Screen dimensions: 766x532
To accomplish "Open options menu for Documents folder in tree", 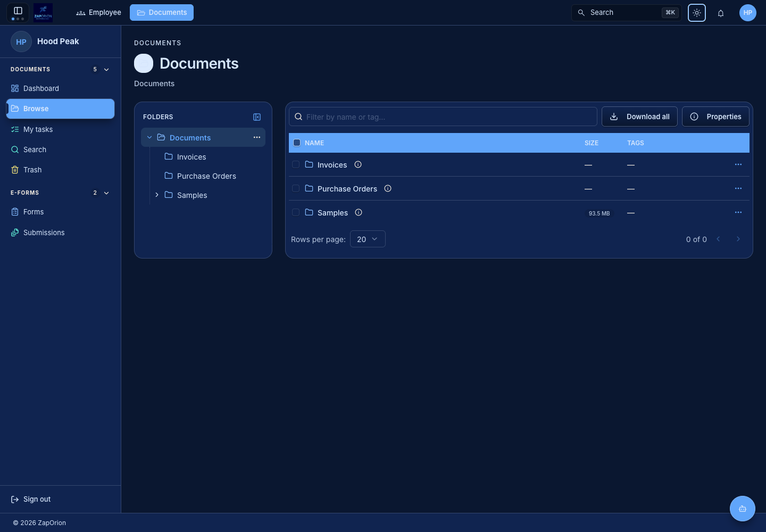I will point(257,137).
